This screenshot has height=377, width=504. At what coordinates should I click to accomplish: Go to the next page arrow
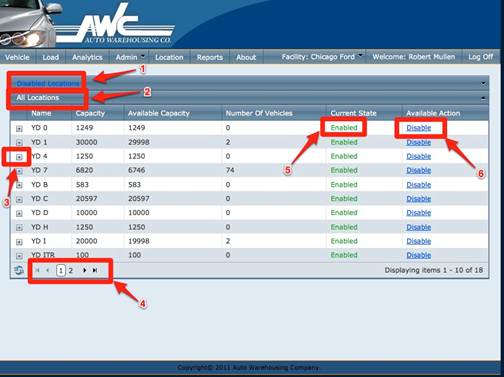[x=85, y=270]
